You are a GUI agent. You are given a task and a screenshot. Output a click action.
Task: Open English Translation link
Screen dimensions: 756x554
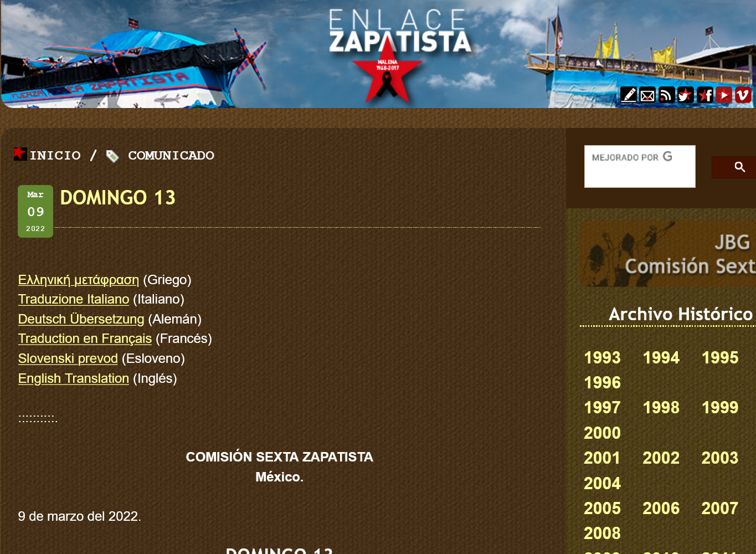pos(74,378)
